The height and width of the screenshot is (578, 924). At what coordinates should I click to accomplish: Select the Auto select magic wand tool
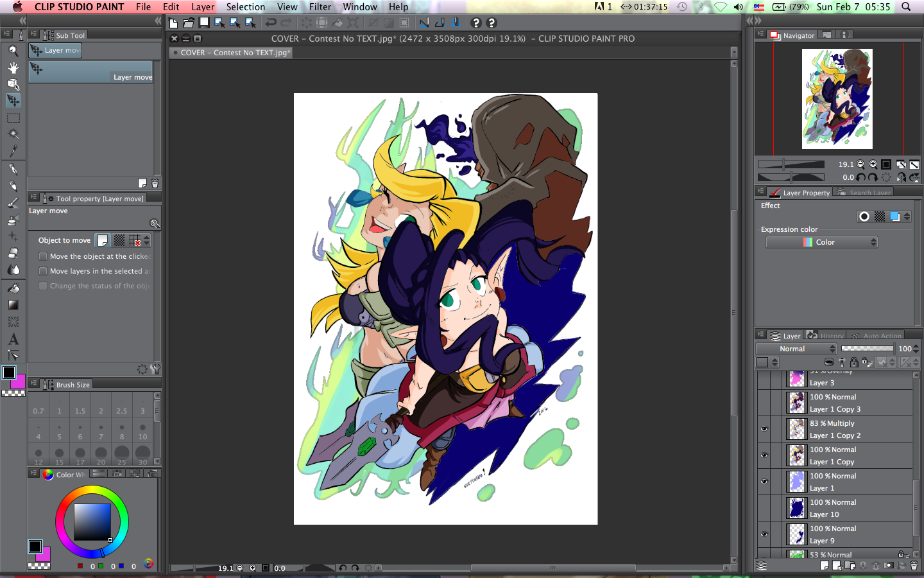click(13, 134)
